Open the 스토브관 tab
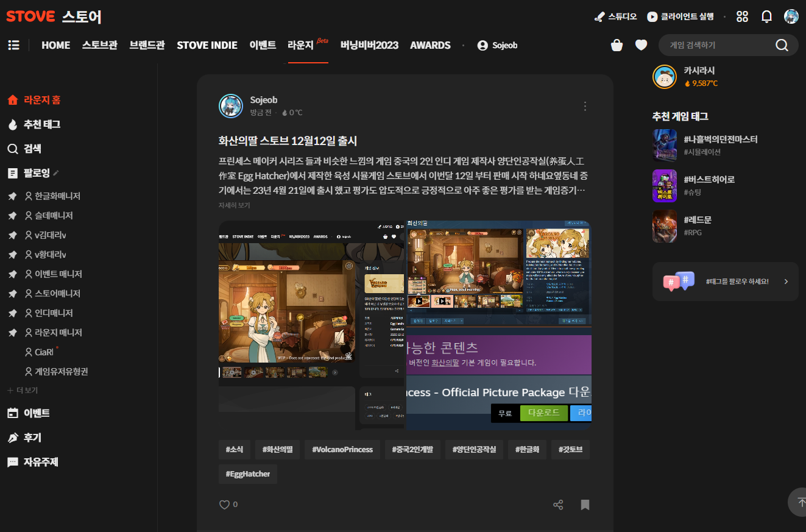 pos(100,45)
